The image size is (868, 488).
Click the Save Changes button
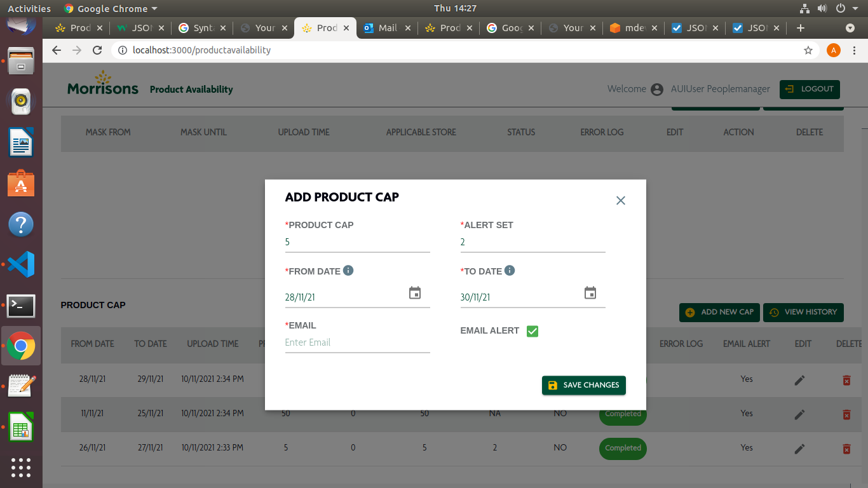point(584,385)
